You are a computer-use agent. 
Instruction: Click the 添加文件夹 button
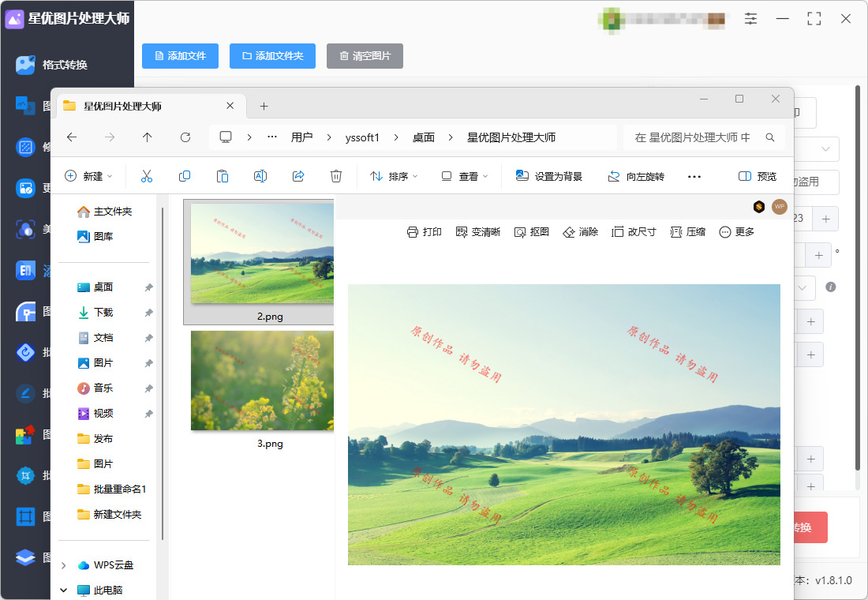click(x=272, y=56)
